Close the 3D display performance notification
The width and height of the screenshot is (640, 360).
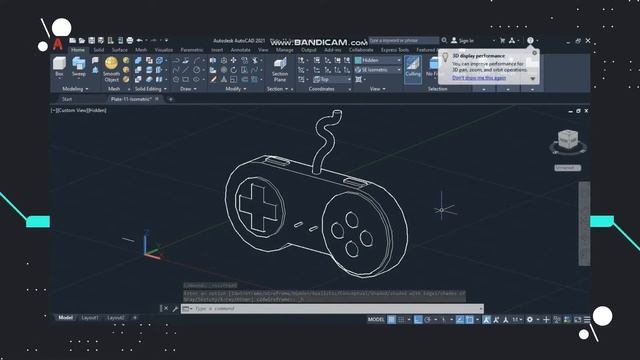[x=534, y=53]
